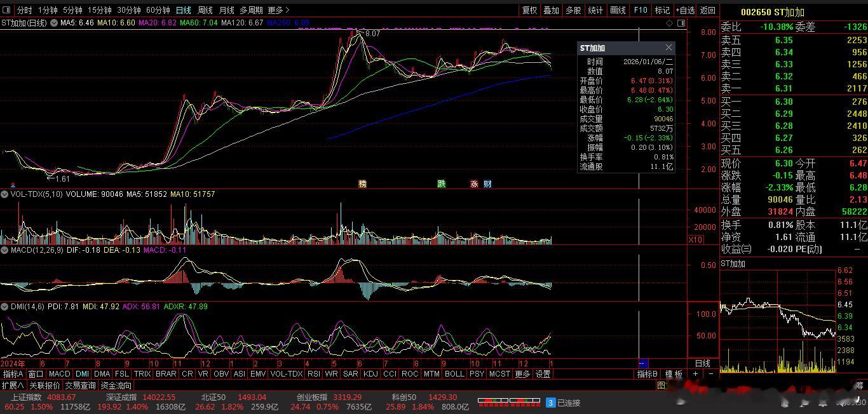Click the 榜 event marker on chart

coord(362,184)
